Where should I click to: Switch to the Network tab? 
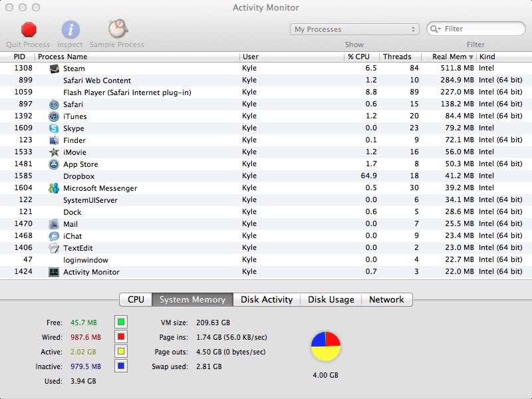tap(387, 300)
